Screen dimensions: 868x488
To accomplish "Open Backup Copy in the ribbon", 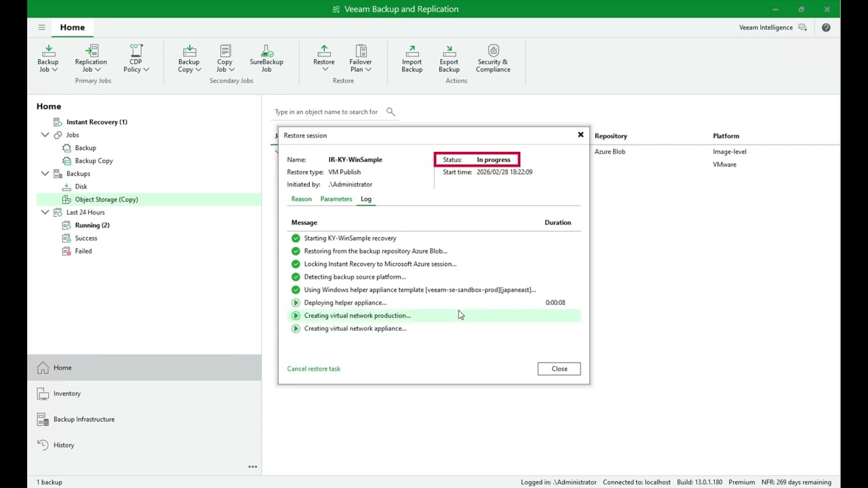I will click(189, 58).
